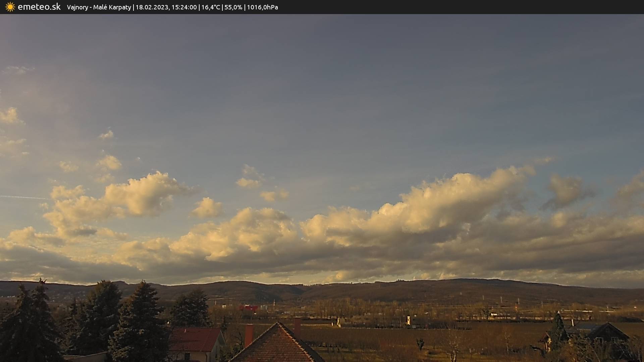Click the red building on the horizon

249,308
